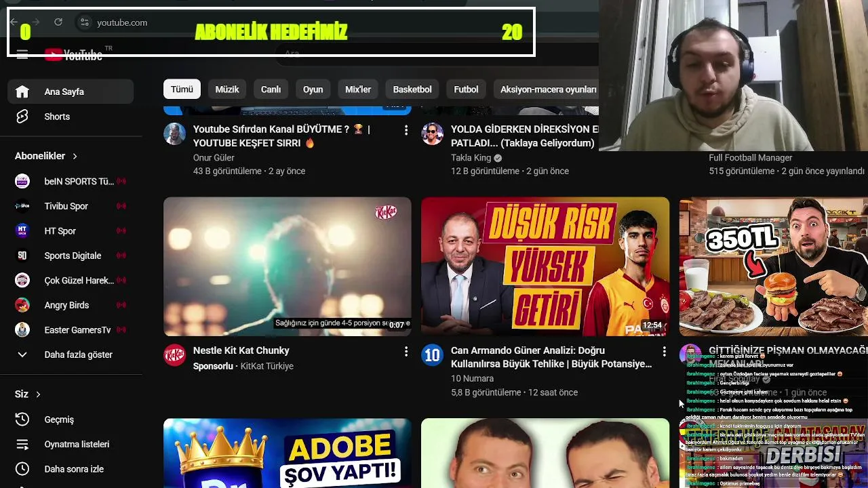Reload the page in the browser

(58, 22)
